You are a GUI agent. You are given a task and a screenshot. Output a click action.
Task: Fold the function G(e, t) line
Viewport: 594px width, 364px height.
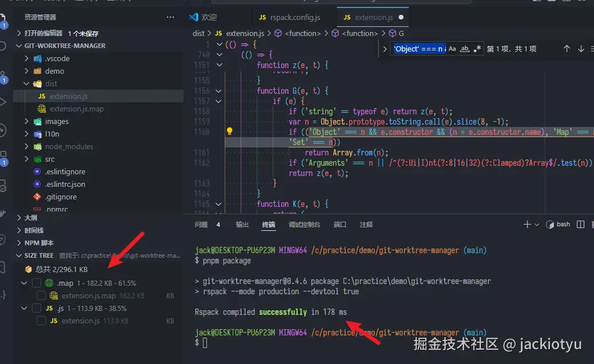[x=218, y=91]
